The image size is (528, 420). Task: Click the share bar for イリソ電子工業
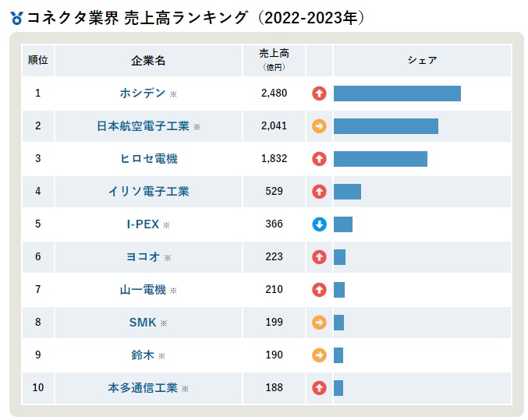[x=347, y=192]
